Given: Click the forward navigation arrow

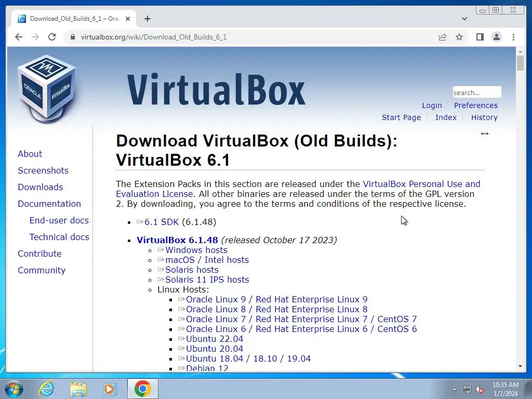Looking at the screenshot, I should pos(35,37).
